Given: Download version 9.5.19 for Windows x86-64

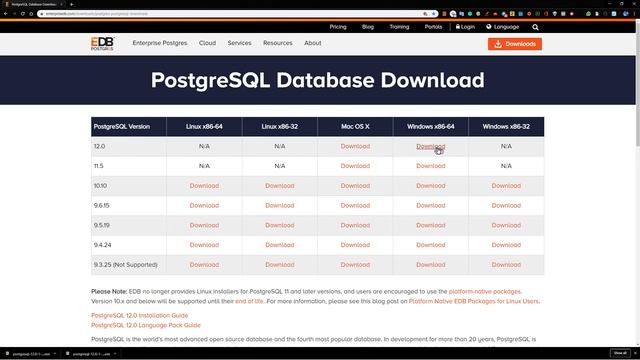Looking at the screenshot, I should [x=431, y=225].
